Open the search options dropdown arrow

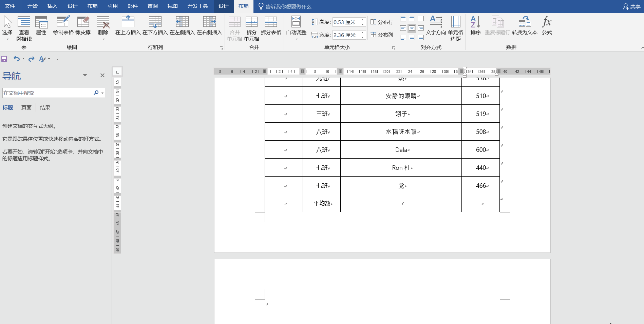pos(102,93)
